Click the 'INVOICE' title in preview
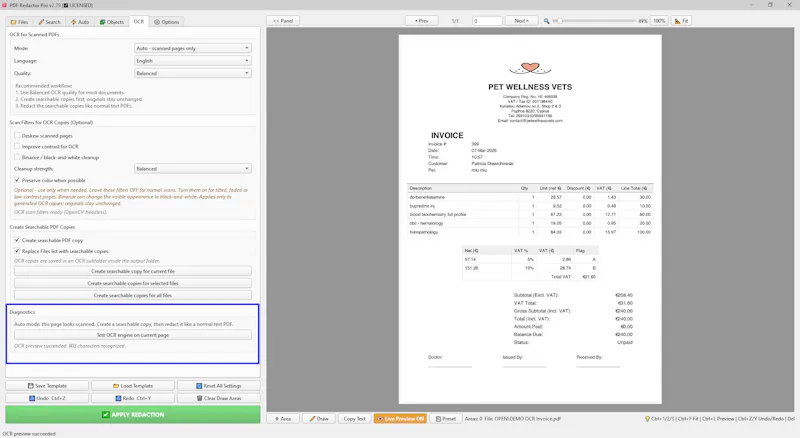Viewport: 800px width, 438px height. tap(447, 135)
